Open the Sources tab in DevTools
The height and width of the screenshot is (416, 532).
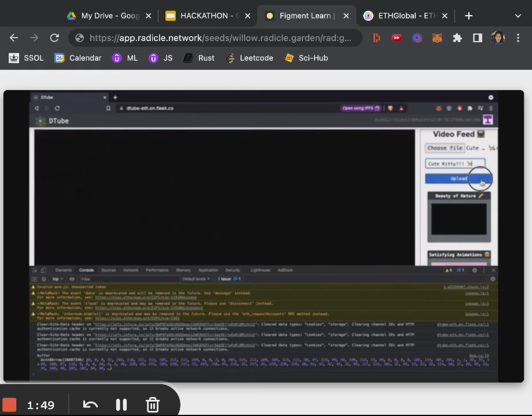click(x=109, y=270)
